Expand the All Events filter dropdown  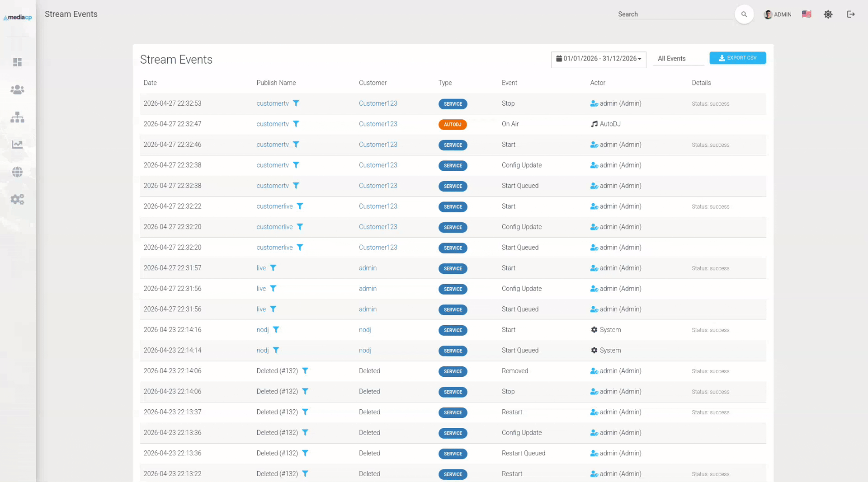[x=678, y=59]
